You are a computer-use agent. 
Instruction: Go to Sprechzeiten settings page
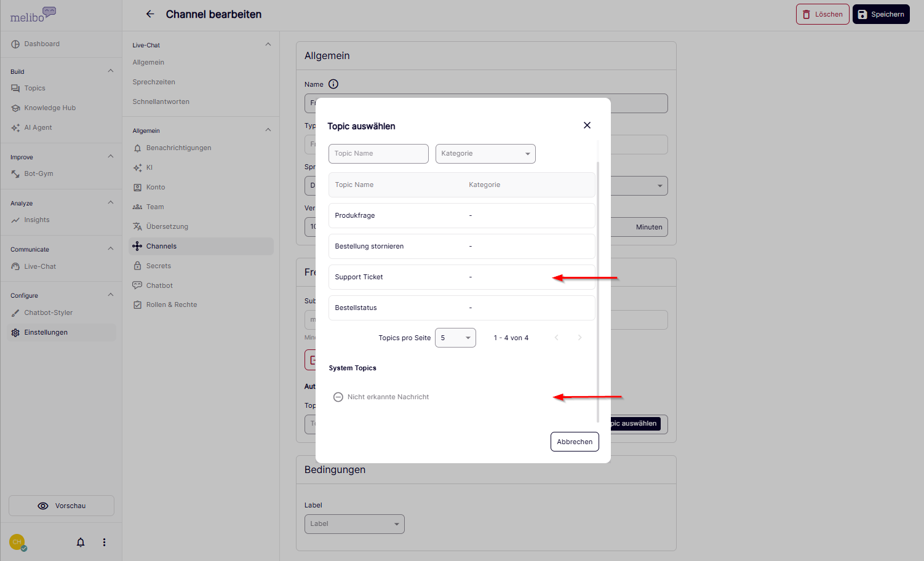(x=154, y=82)
